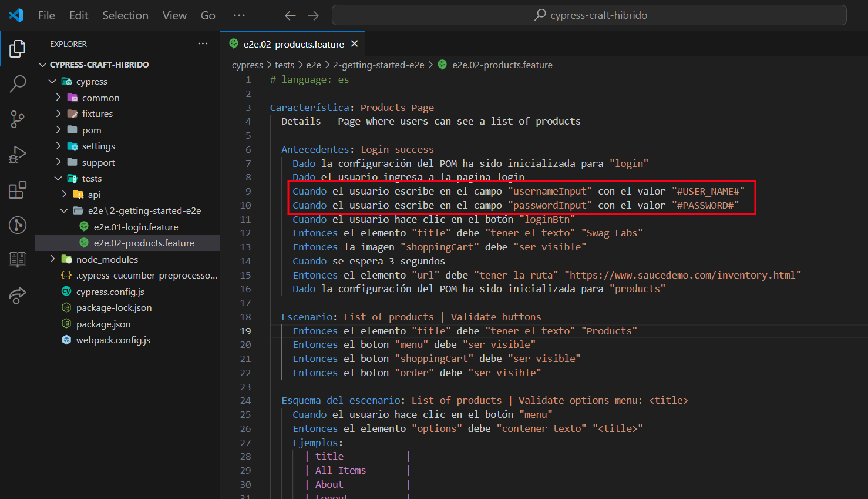The image size is (868, 499).
Task: Expand the fixtures folder
Action: coord(58,113)
